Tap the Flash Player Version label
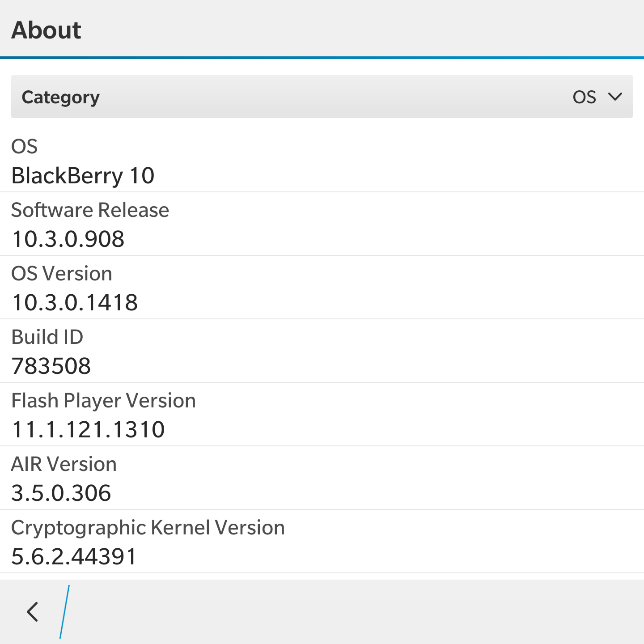The image size is (644, 644). click(x=103, y=401)
